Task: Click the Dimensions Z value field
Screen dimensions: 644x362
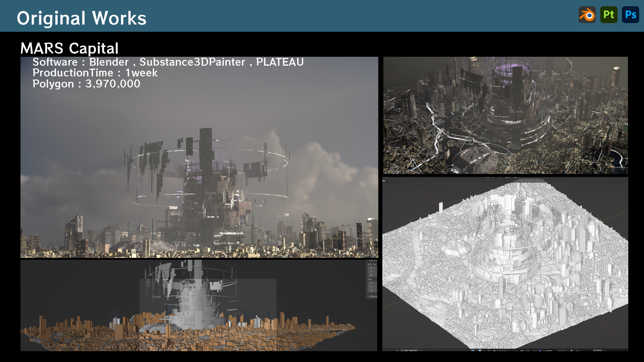Action: click(x=372, y=291)
